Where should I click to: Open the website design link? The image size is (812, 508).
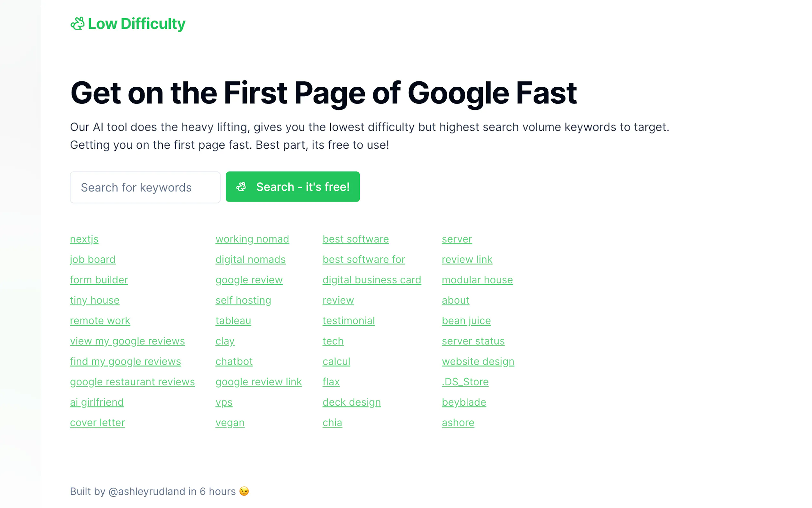[x=478, y=361]
